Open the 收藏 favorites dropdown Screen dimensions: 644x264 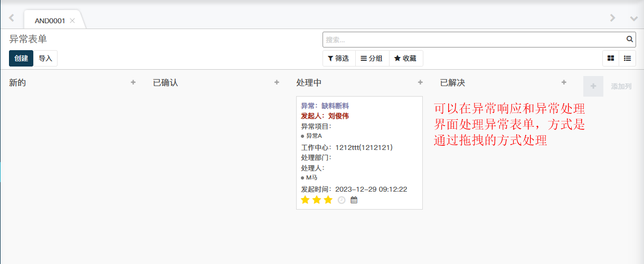pyautogui.click(x=405, y=59)
